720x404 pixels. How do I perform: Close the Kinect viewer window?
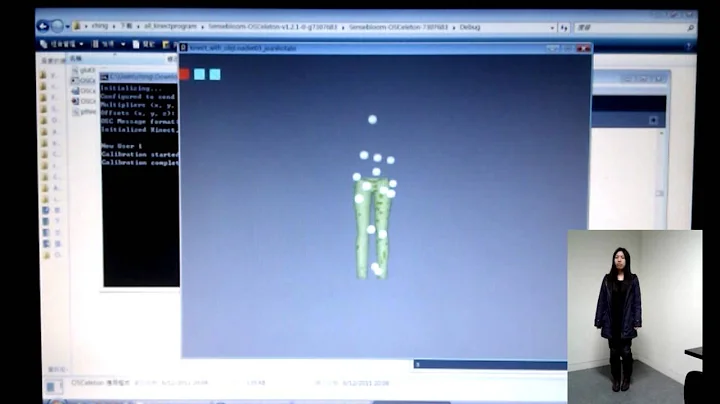point(583,48)
